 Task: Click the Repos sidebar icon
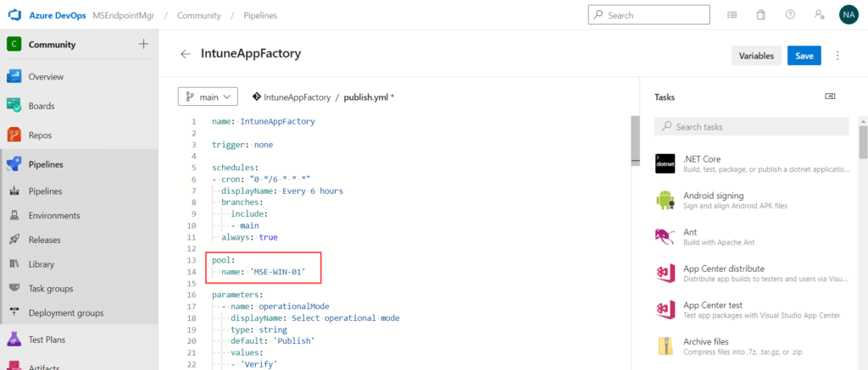pyautogui.click(x=14, y=135)
